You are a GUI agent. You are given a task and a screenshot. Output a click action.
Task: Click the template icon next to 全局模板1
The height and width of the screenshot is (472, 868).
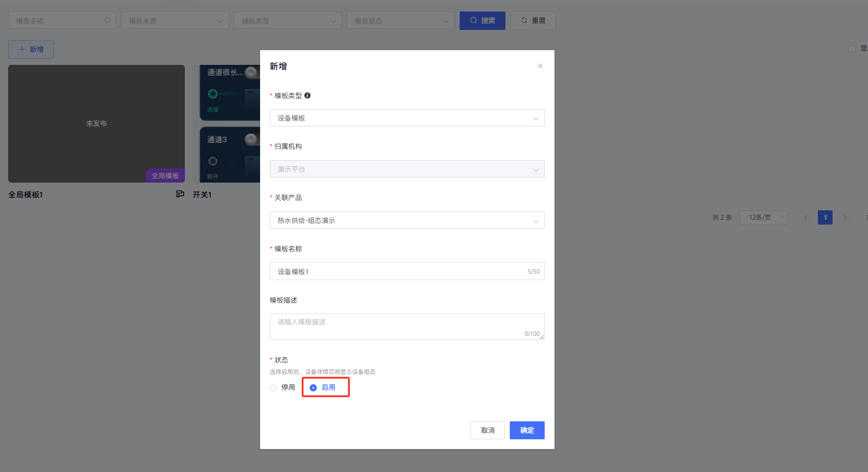(x=180, y=194)
